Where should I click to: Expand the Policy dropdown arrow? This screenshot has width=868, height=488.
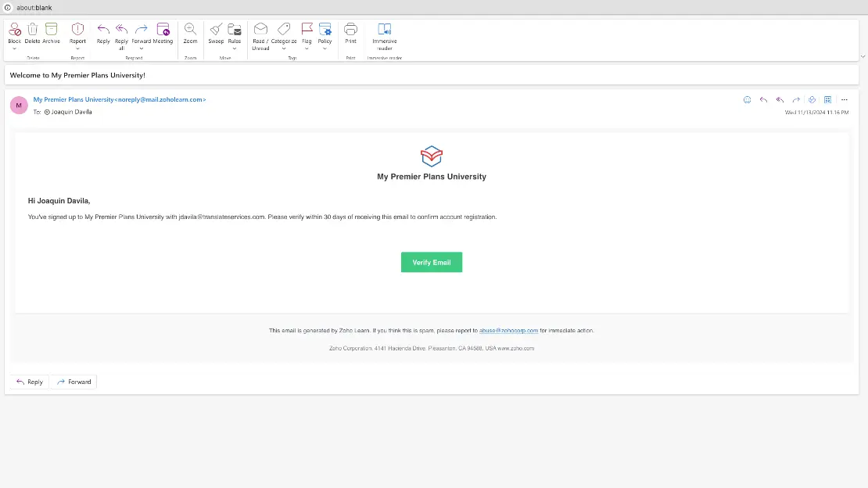[325, 48]
